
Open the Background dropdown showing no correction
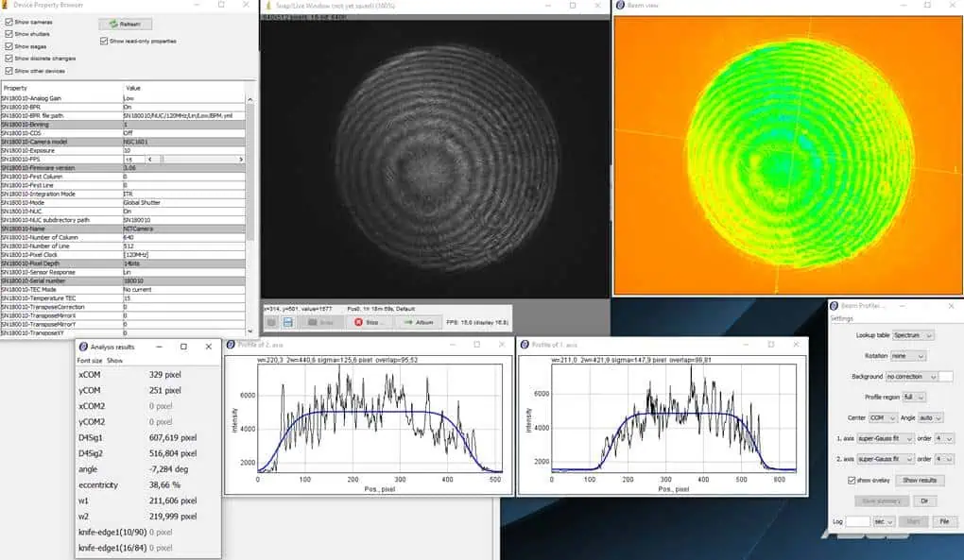coord(911,377)
